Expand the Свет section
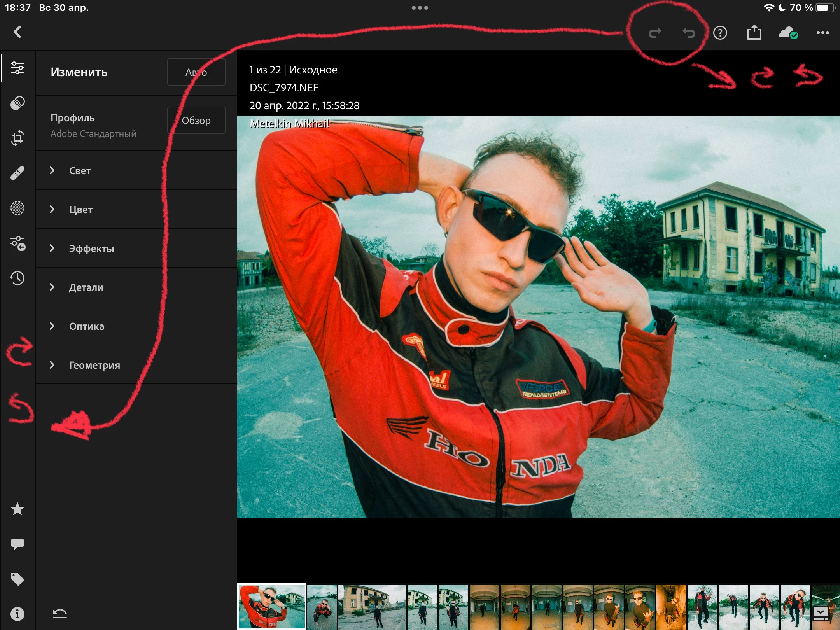This screenshot has width=840, height=630. click(80, 170)
